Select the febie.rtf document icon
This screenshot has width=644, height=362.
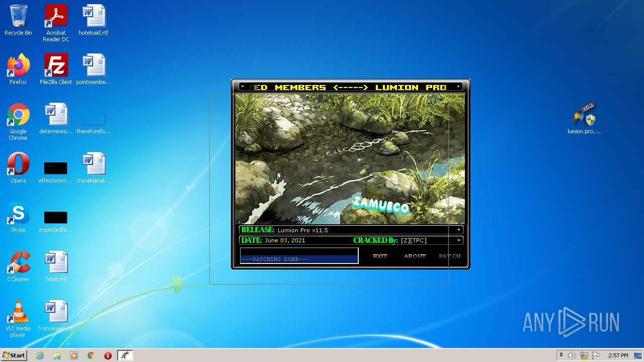[56, 266]
